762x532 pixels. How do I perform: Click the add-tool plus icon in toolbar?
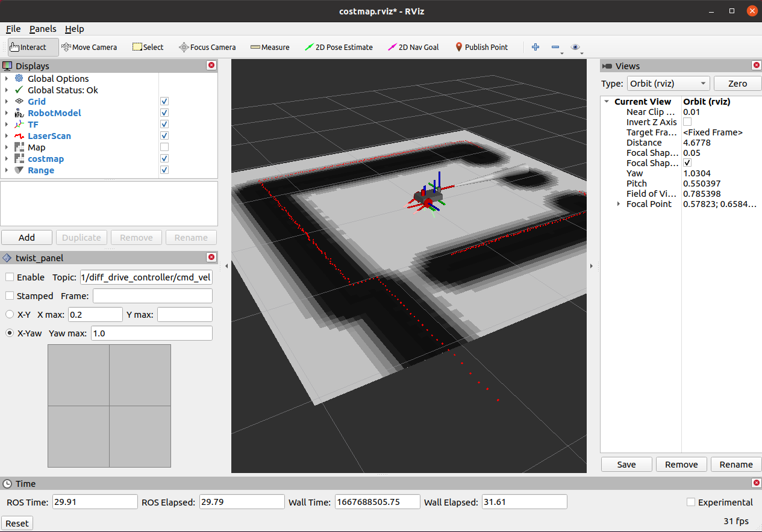tap(535, 47)
